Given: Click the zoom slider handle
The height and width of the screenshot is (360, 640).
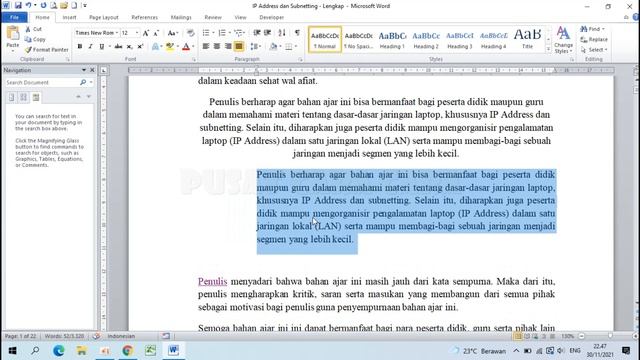Looking at the screenshot, I should [610, 336].
